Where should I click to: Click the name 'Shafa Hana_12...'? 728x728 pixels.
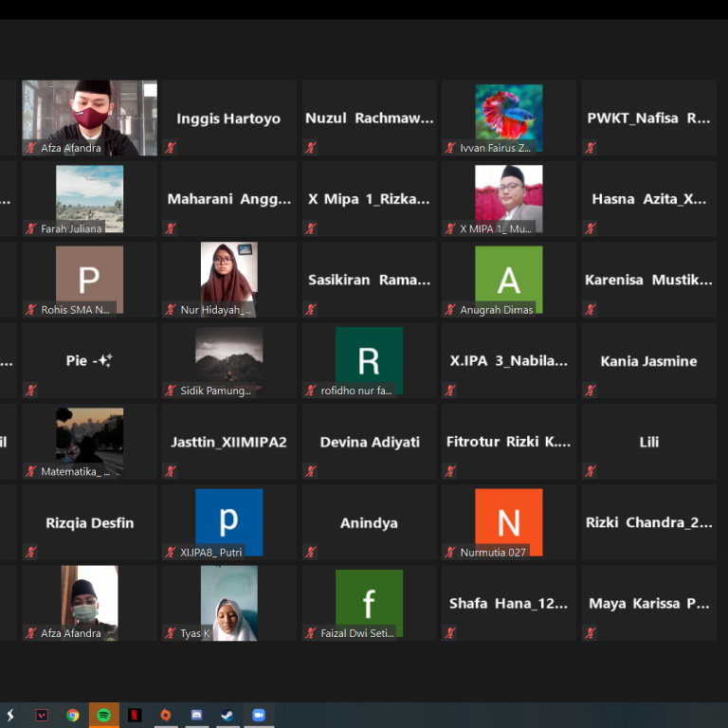[508, 603]
